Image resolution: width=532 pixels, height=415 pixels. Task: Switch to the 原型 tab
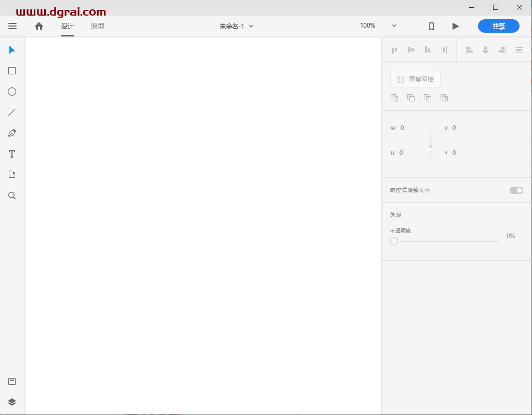(x=97, y=26)
